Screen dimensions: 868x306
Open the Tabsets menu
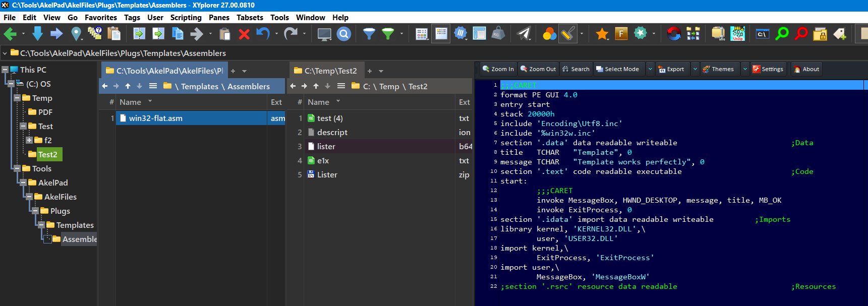250,17
